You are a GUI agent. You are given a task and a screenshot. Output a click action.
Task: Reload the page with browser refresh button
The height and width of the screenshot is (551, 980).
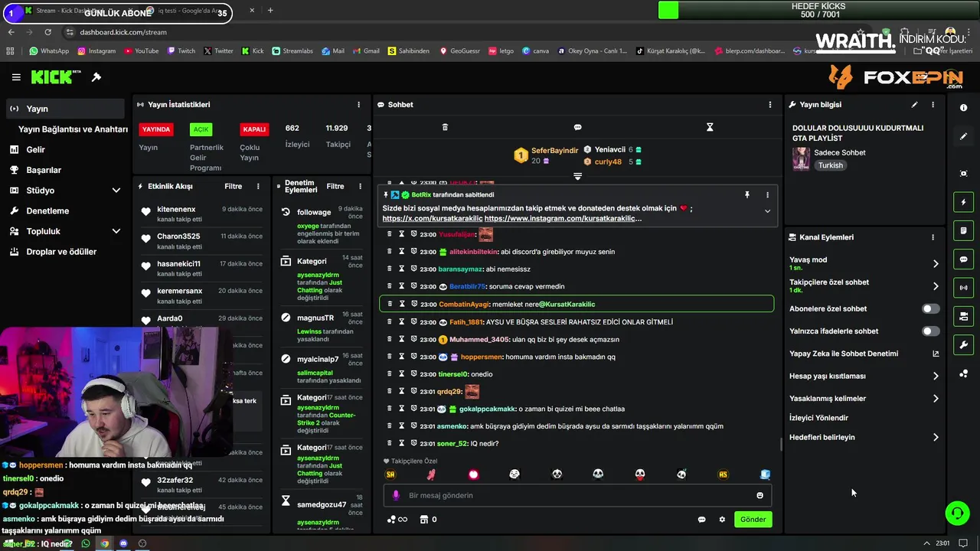coord(47,32)
